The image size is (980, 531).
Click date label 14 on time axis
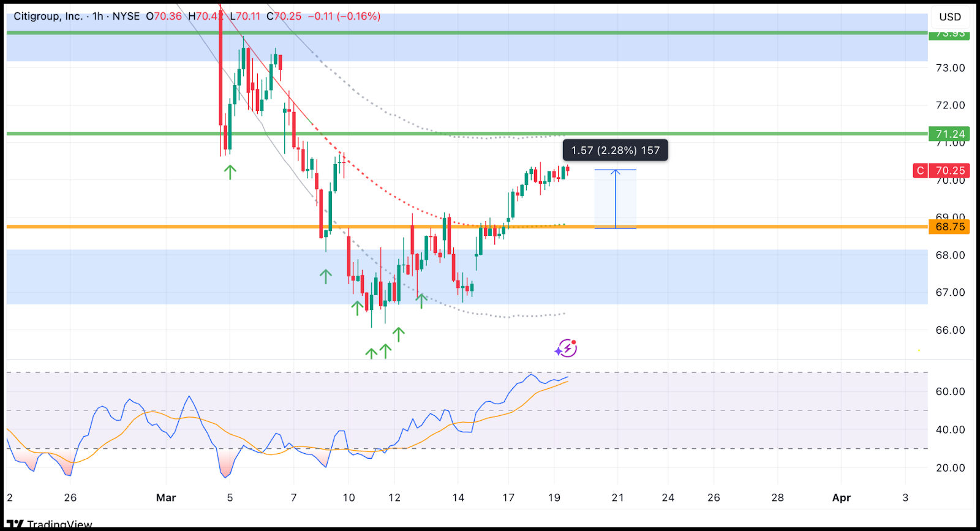click(x=458, y=497)
